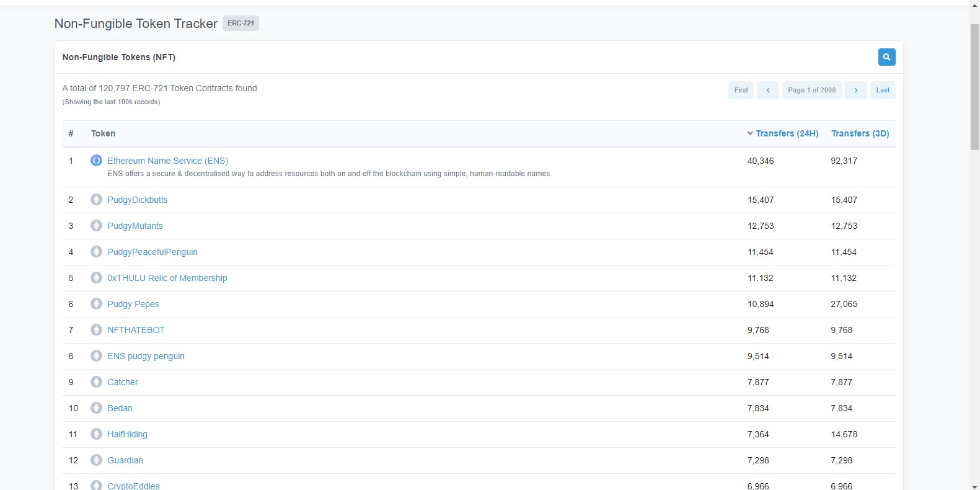Open PudgyPeacefulPenguin token page
Screen dimensions: 980x490
click(152, 252)
